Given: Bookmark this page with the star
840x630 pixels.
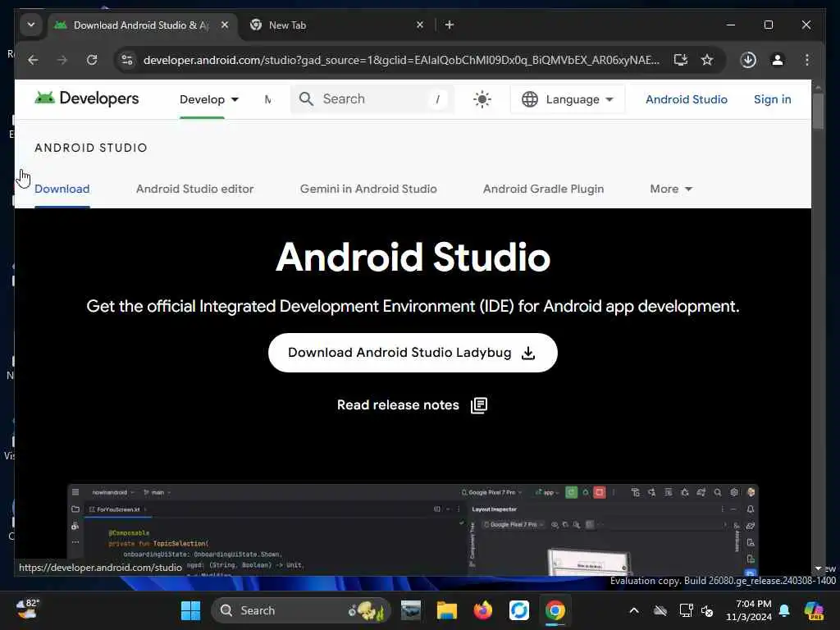Looking at the screenshot, I should pos(707,60).
